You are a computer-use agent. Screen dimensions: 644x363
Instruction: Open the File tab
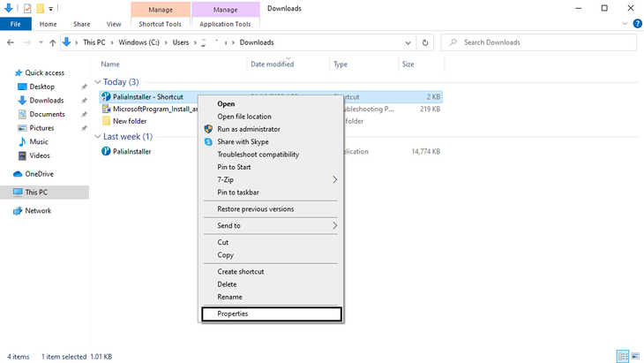tap(16, 24)
